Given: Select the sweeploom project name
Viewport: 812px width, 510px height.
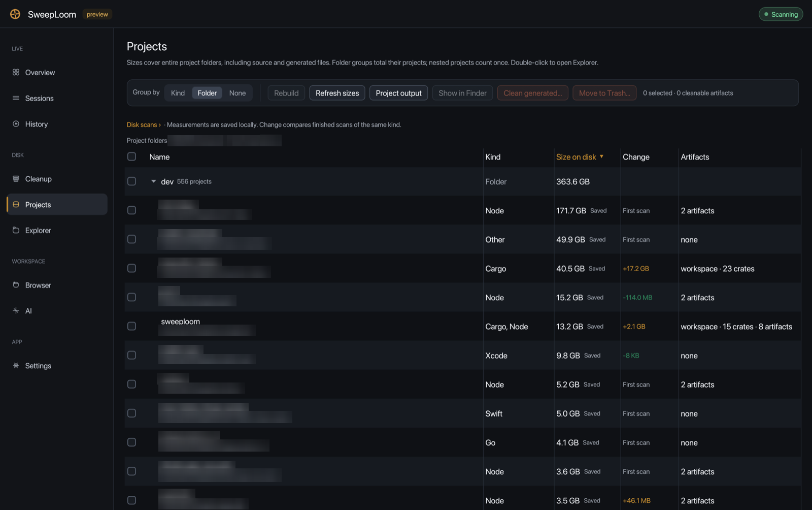Looking at the screenshot, I should pyautogui.click(x=180, y=322).
